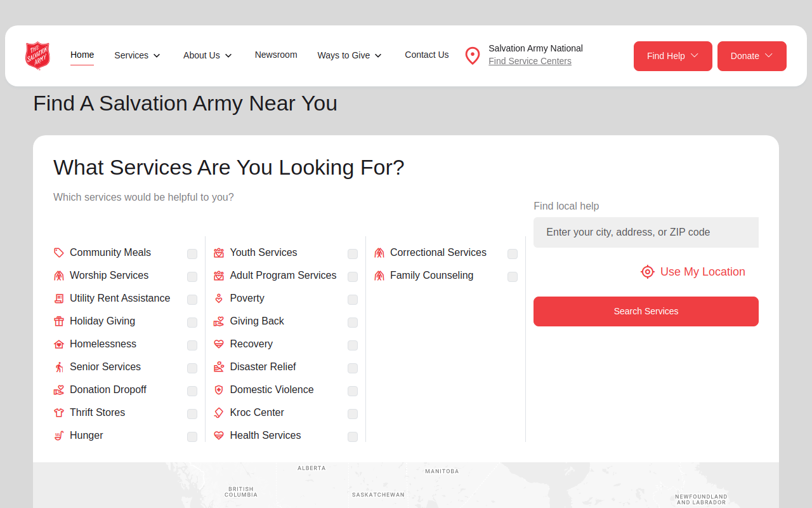Enable the Utility Rent Assistance checkbox
The image size is (812, 508).
coord(192,300)
